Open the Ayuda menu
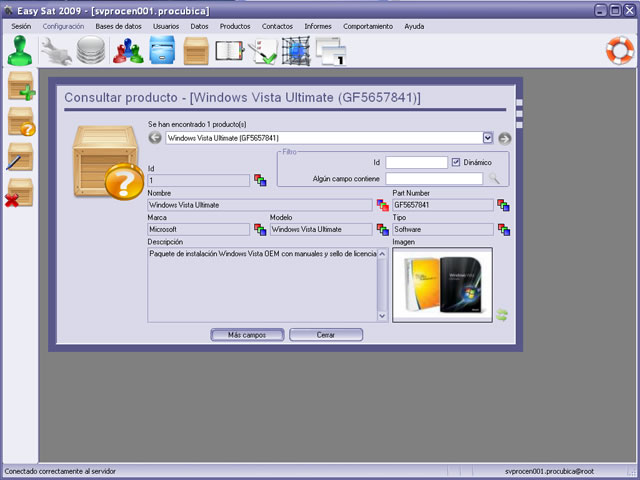The height and width of the screenshot is (480, 640). pos(414,26)
